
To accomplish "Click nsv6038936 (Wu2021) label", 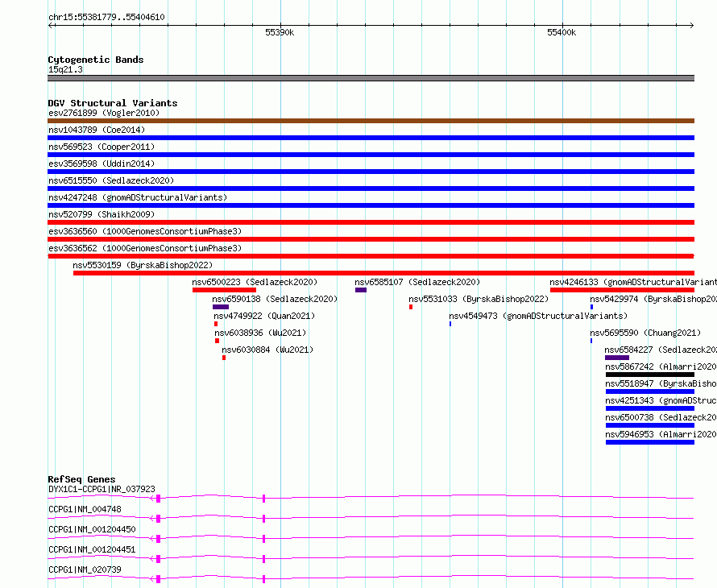I will (x=260, y=333).
